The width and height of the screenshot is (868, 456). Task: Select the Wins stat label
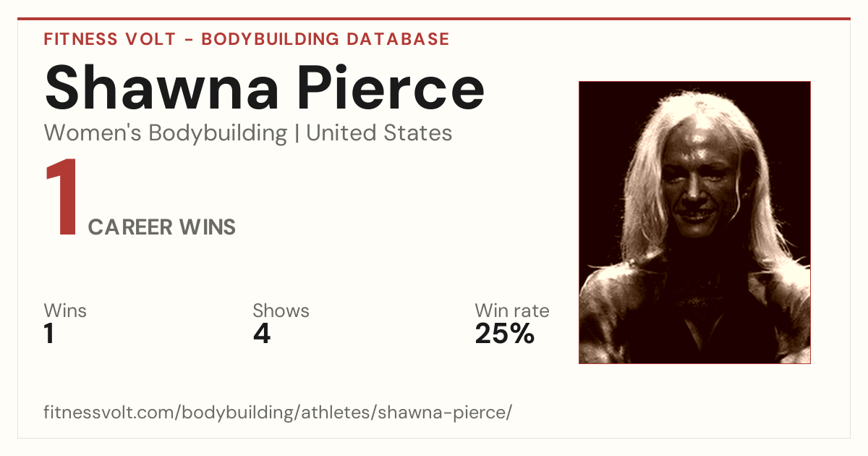(65, 311)
